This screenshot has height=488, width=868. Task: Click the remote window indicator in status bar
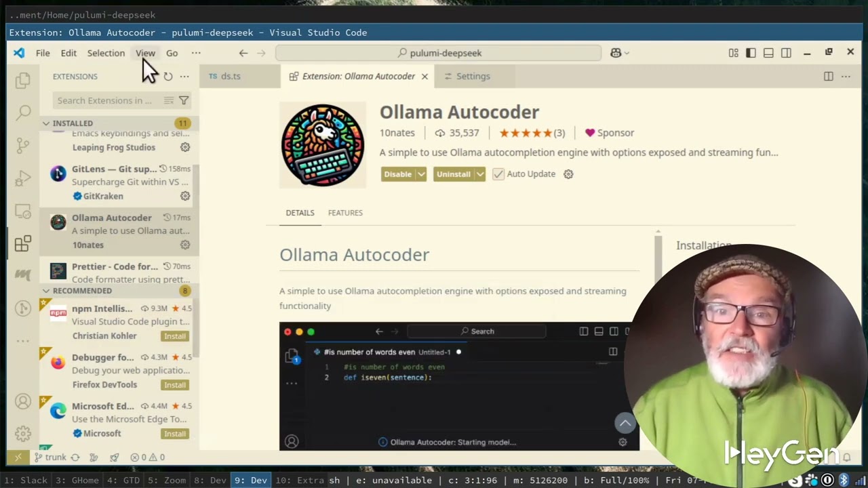point(18,457)
